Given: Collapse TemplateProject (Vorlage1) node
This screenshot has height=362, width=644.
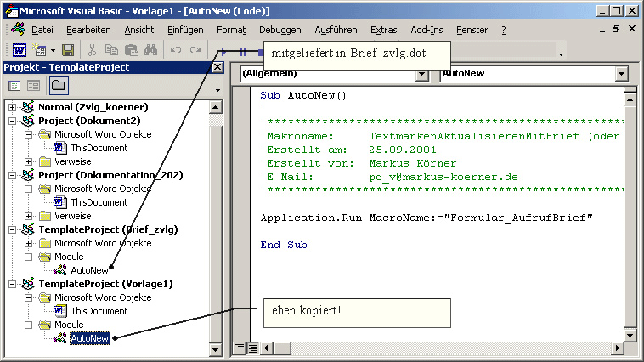Looking at the screenshot, I should coord(13,284).
